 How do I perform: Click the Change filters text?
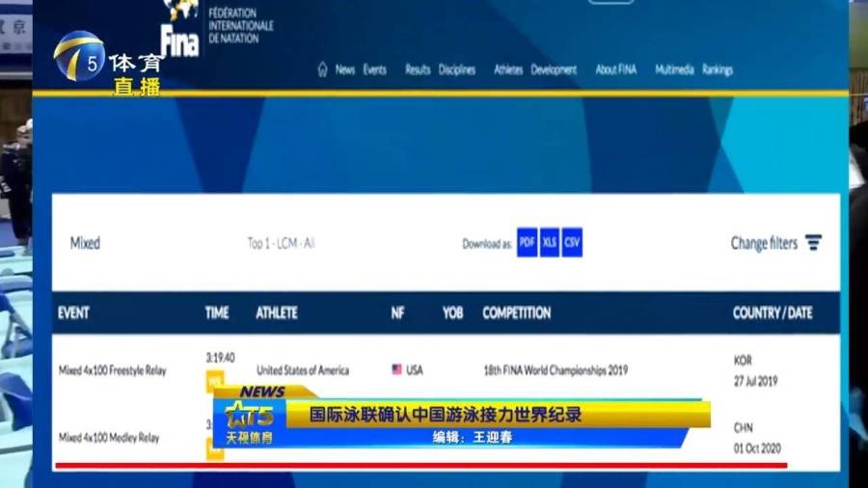click(x=764, y=243)
